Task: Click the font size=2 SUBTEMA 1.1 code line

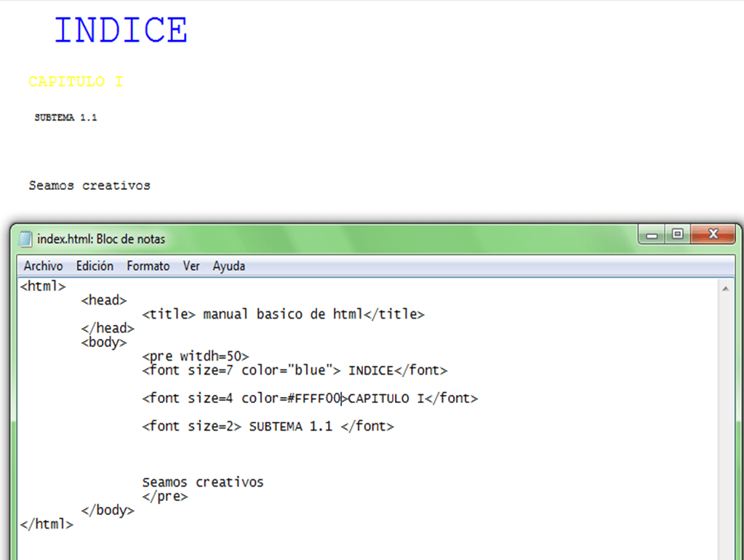Action: [x=268, y=427]
